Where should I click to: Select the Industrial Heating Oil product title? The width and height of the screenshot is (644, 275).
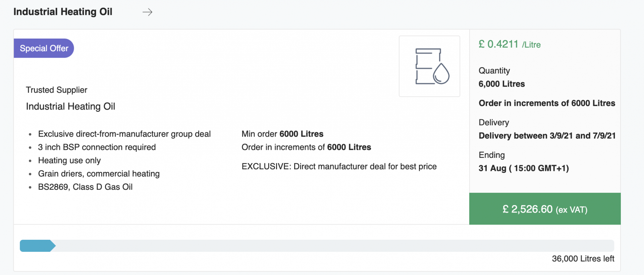tap(70, 106)
